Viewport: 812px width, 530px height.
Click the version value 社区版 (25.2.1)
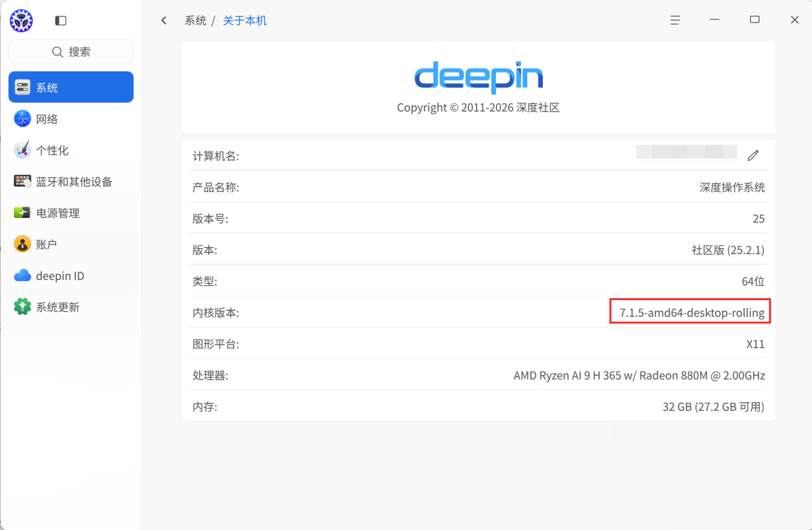(728, 250)
